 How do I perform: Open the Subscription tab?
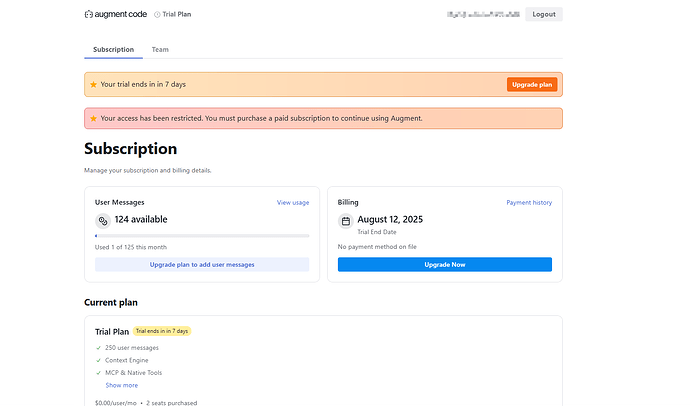(114, 50)
